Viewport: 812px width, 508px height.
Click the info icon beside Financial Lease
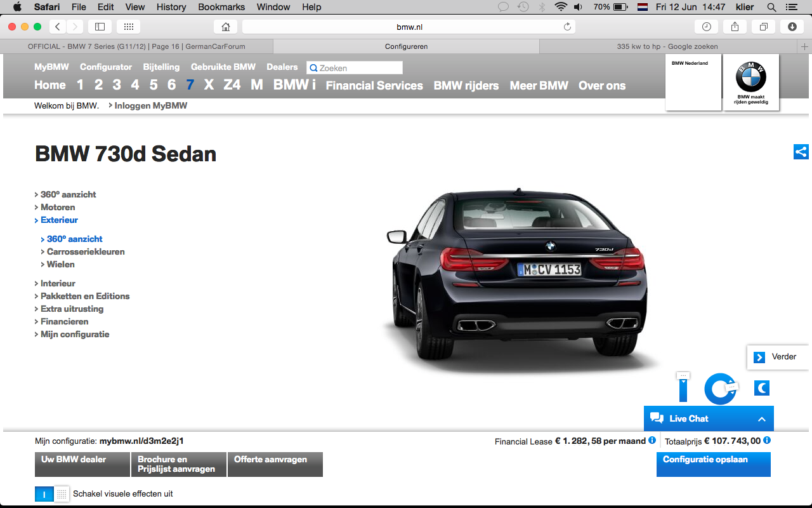coord(652,440)
